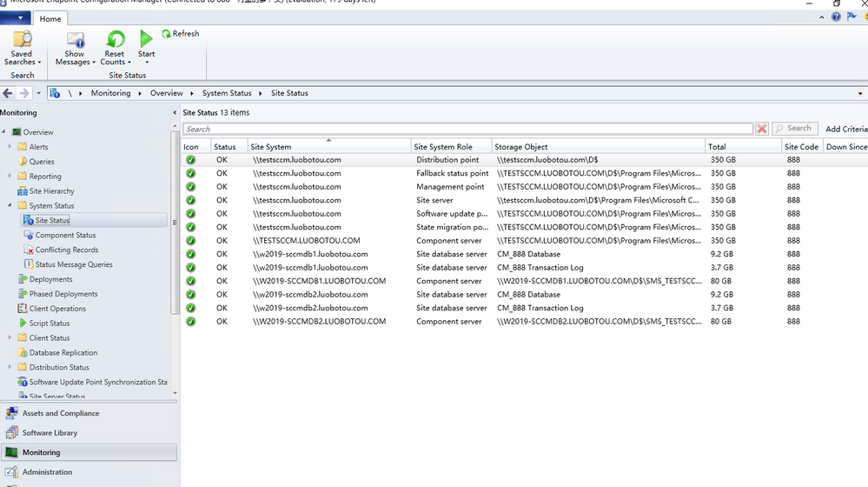Sort by the Site Code column
This screenshot has height=487, width=868.
(x=802, y=147)
